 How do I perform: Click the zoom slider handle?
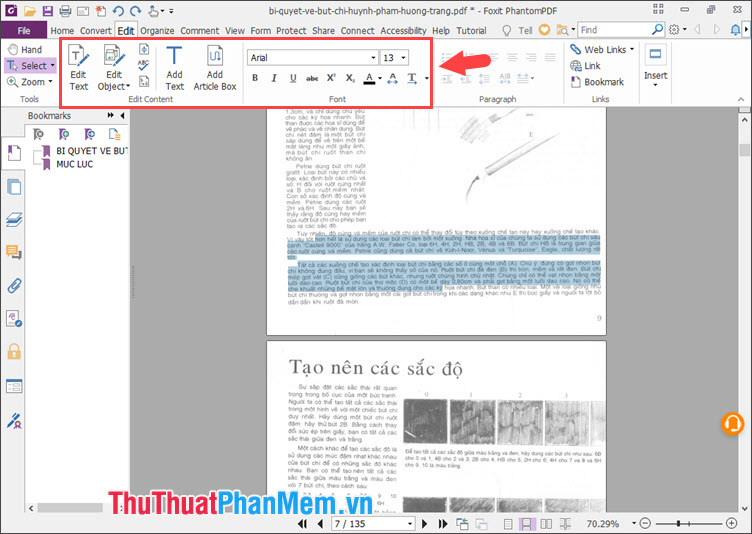coord(678,523)
